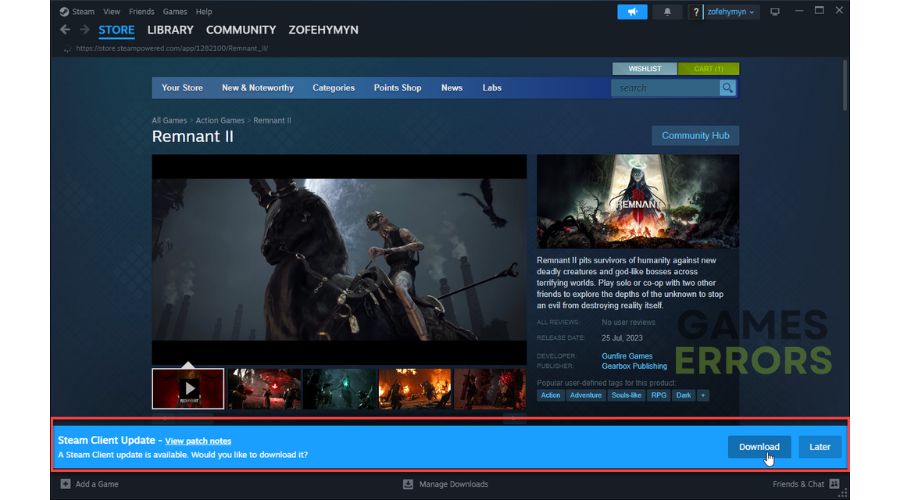Open the Points Shop link
The image size is (900, 500).
(x=397, y=88)
